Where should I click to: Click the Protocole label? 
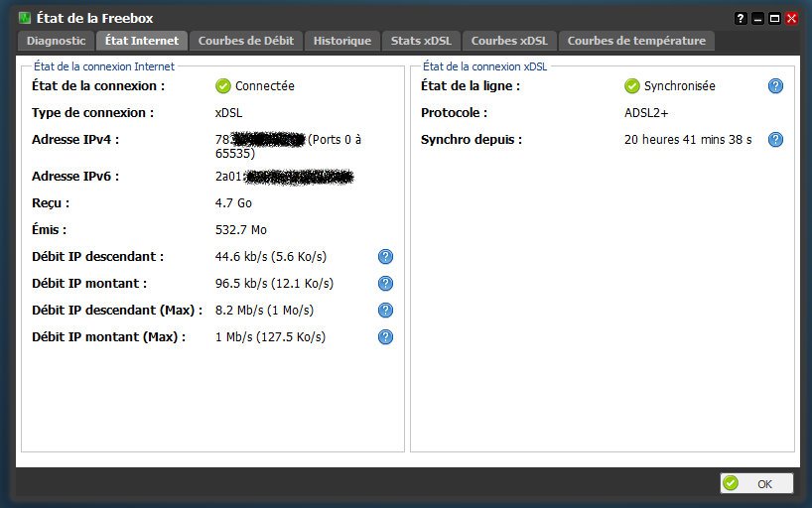click(x=455, y=113)
